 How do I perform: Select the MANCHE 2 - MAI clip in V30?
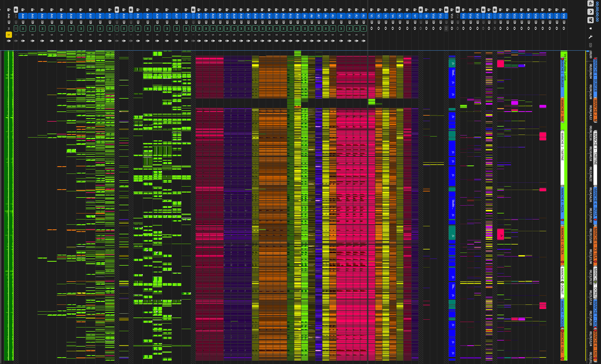click(562, 110)
